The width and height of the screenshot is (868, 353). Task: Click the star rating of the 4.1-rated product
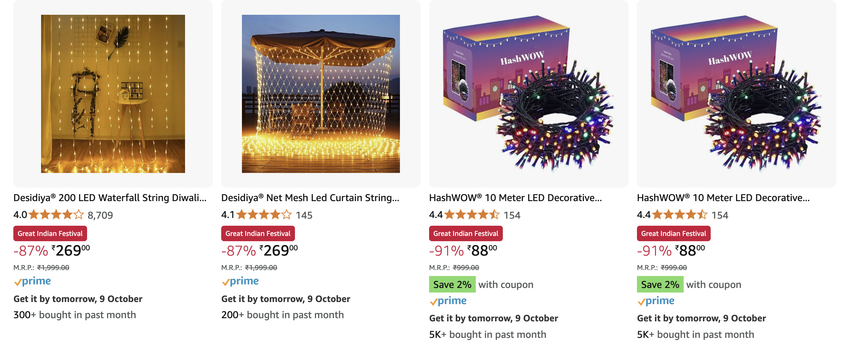pyautogui.click(x=264, y=214)
